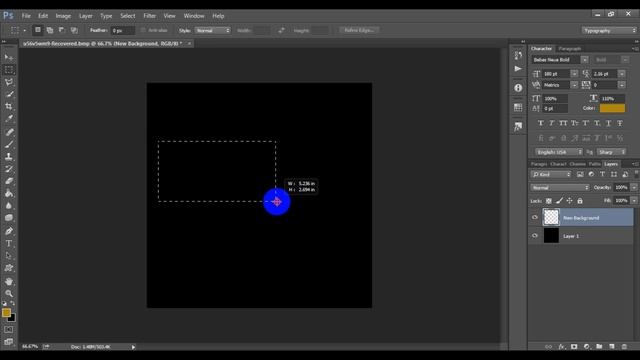Open the Image menu

(x=63, y=16)
